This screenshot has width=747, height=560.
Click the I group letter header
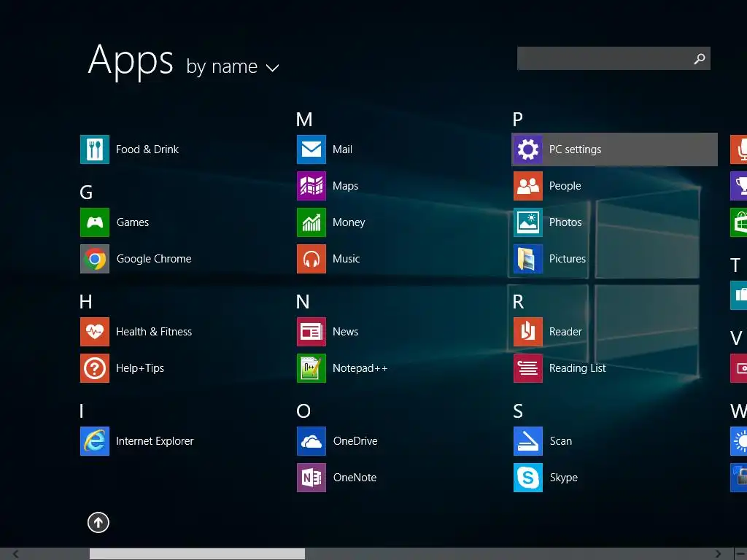pyautogui.click(x=82, y=411)
